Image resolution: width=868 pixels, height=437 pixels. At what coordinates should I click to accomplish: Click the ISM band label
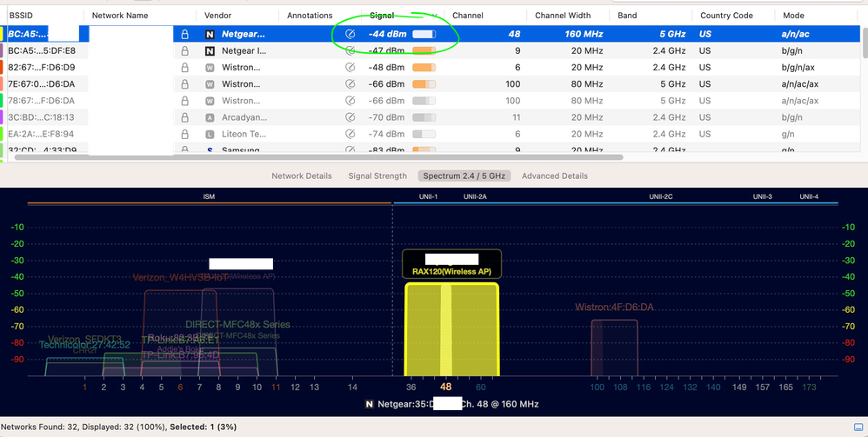pyautogui.click(x=209, y=196)
